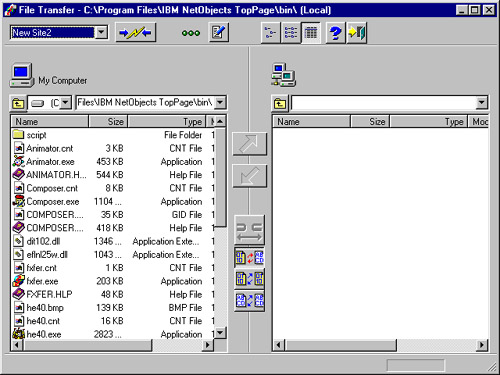Click the synchronize folders arrows icon
Viewport: 500px width, 375px height.
tap(249, 230)
